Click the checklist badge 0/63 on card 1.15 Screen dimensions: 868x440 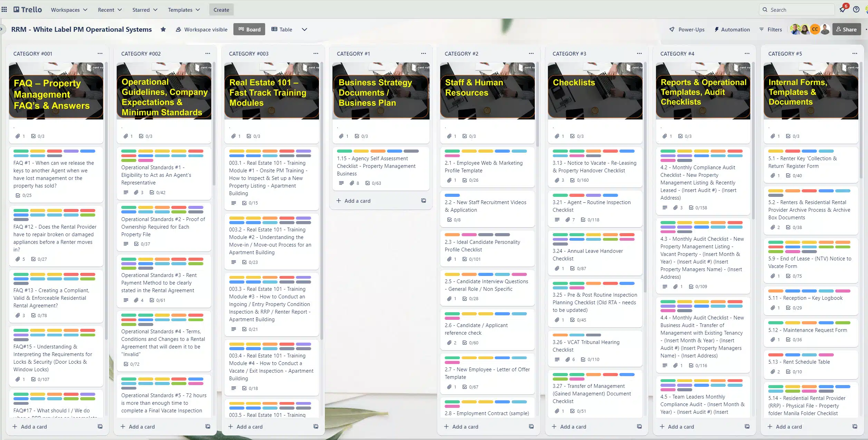click(x=373, y=183)
